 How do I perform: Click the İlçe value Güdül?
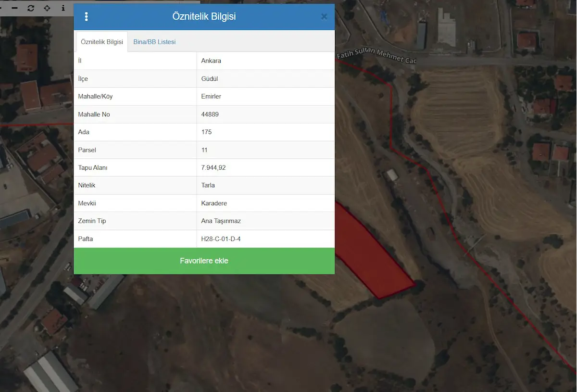[210, 78]
